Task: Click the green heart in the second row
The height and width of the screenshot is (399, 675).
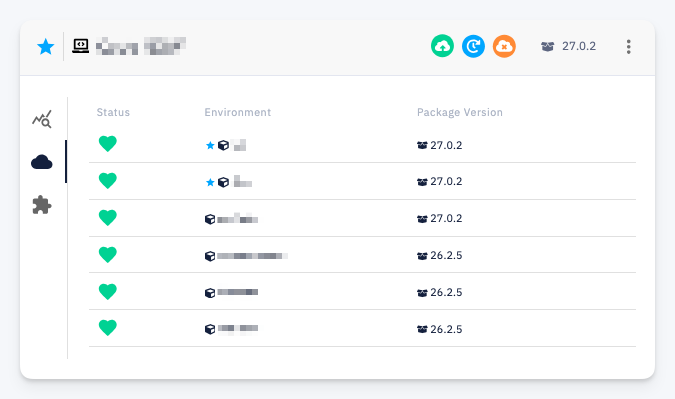Action: point(108,181)
